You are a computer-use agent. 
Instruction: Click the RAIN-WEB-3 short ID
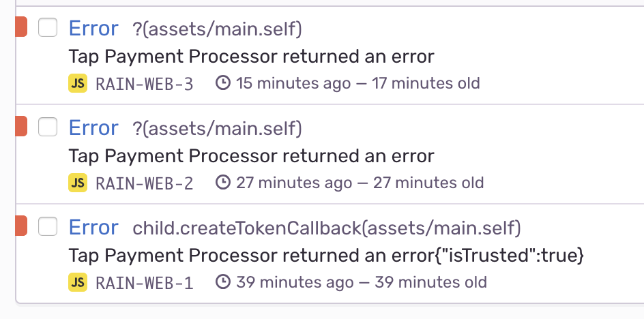[144, 84]
